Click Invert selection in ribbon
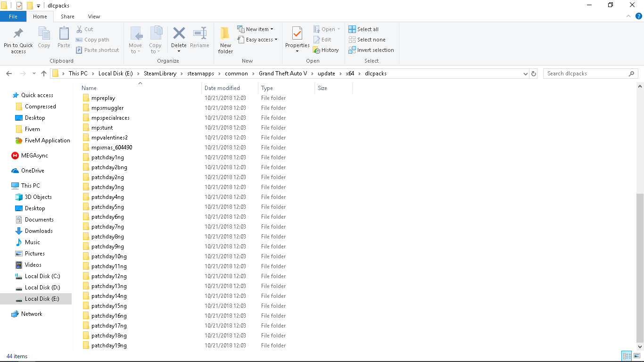Viewport: 644px width, 362px height. click(x=371, y=50)
